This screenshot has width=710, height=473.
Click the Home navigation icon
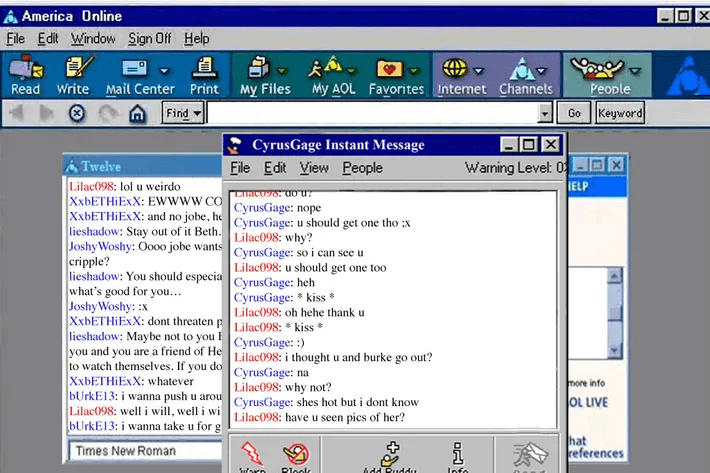pos(138,114)
